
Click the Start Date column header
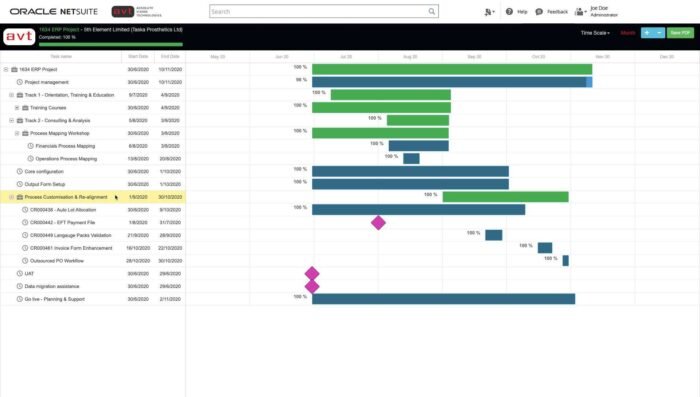click(138, 57)
